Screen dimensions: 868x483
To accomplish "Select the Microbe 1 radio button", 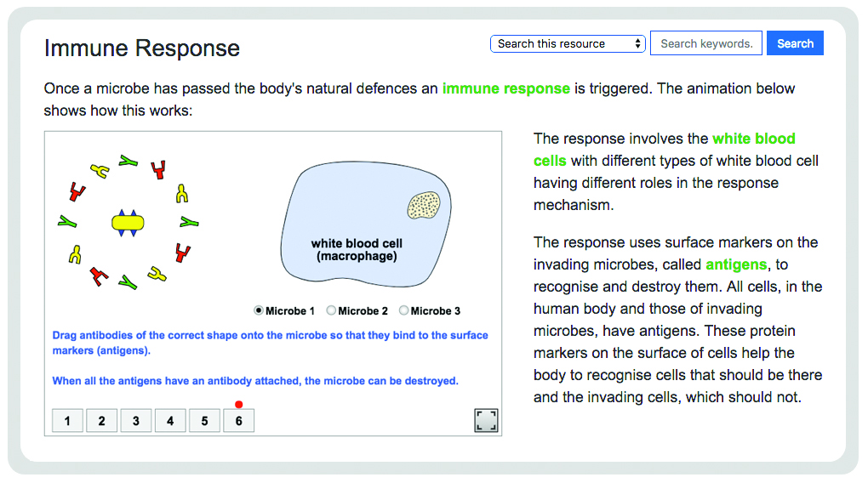I will [x=259, y=310].
